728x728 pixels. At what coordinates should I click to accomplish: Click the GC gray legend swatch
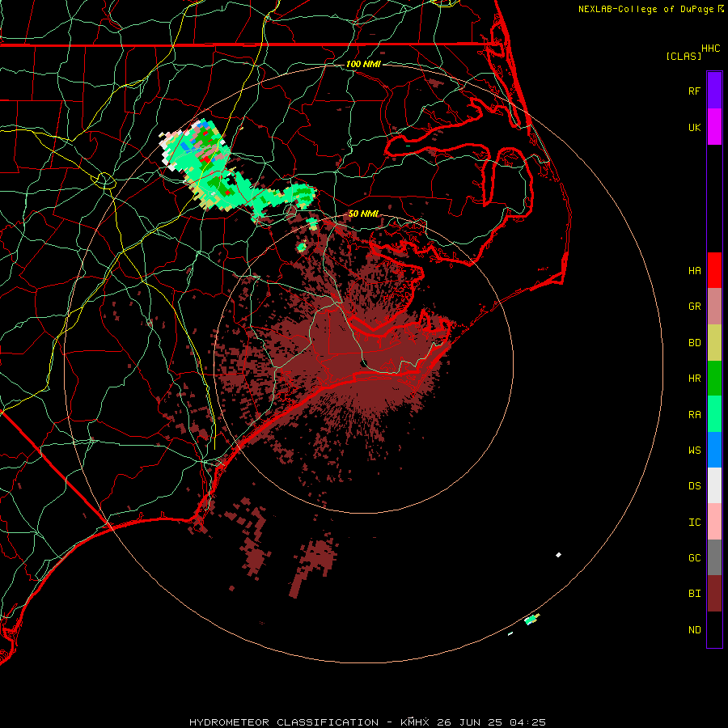pos(714,557)
